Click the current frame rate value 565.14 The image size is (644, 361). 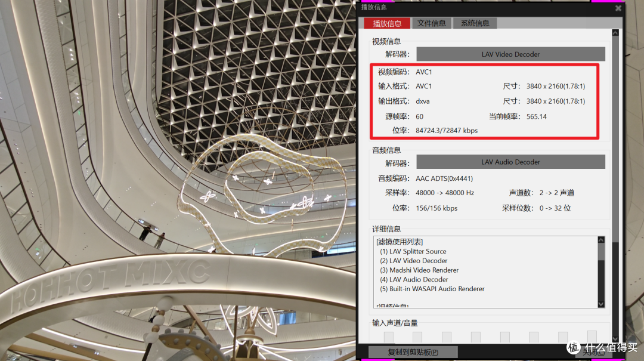coord(537,117)
